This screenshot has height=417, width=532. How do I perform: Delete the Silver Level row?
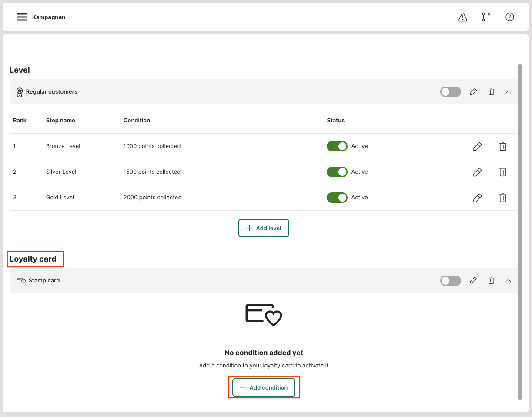click(502, 172)
